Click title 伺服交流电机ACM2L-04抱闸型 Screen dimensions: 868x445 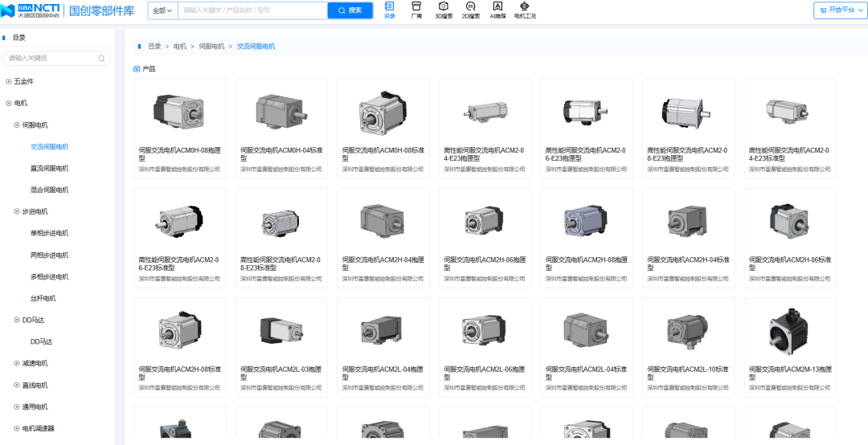pos(383,373)
